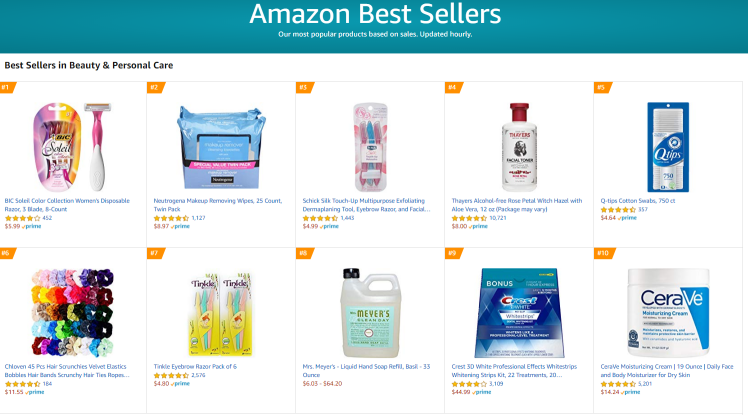Image resolution: width=748 pixels, height=415 pixels.
Task: Click star rating for BIC Soleil razor
Action: (22, 217)
